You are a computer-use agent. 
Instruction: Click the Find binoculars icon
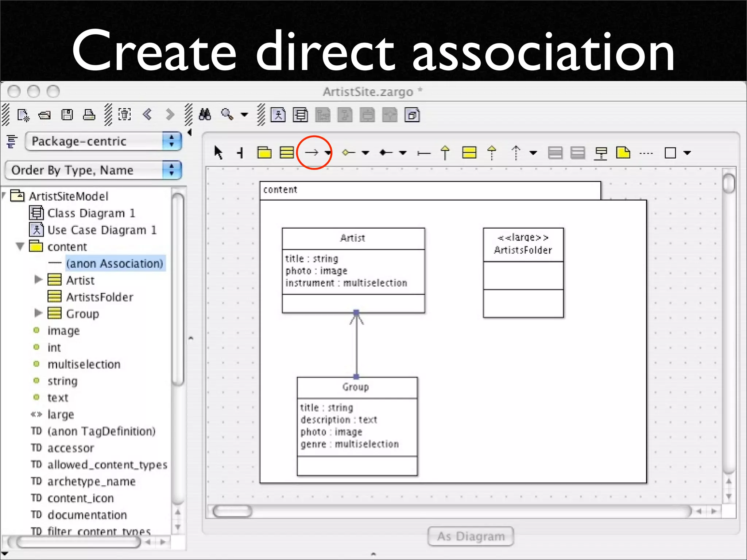205,115
